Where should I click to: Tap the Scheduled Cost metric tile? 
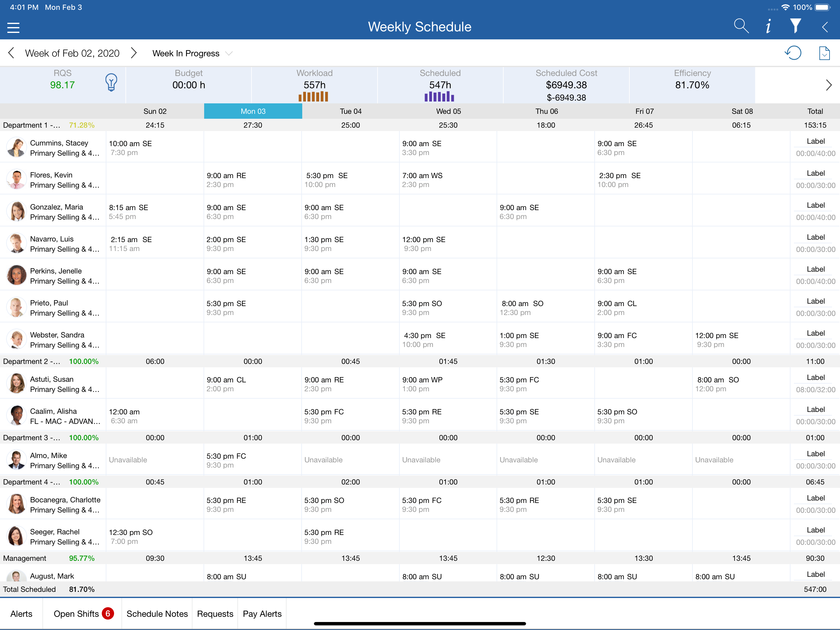coord(566,85)
